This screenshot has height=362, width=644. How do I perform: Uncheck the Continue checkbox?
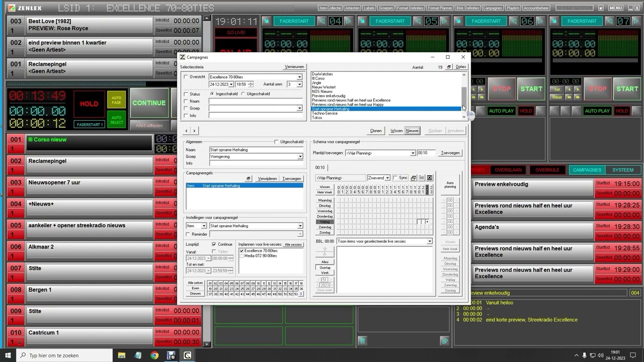tap(214, 244)
